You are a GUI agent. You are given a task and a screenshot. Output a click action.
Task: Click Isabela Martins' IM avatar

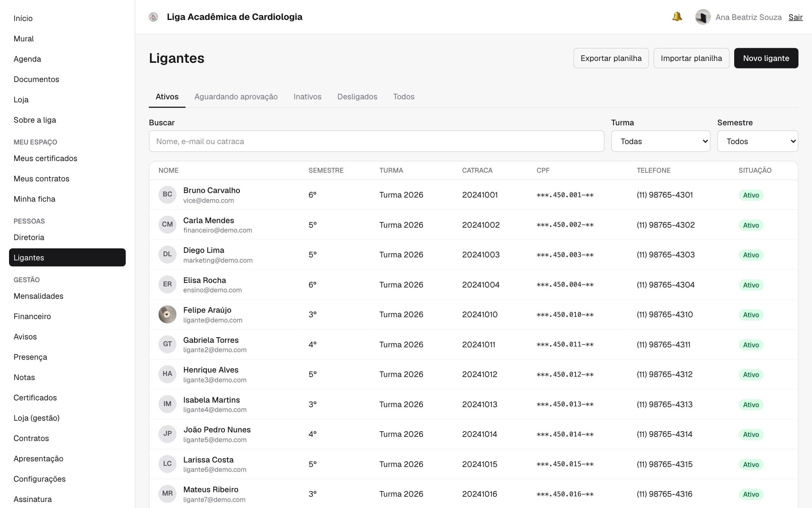coord(167,404)
